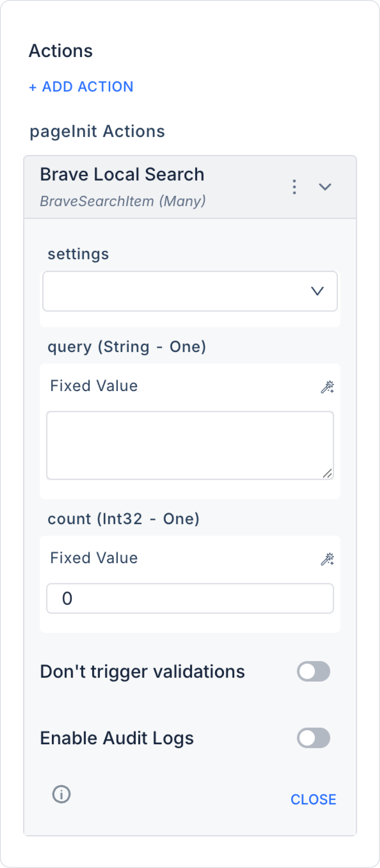
Task: Click the pageInit Actions heading
Action: tap(97, 131)
